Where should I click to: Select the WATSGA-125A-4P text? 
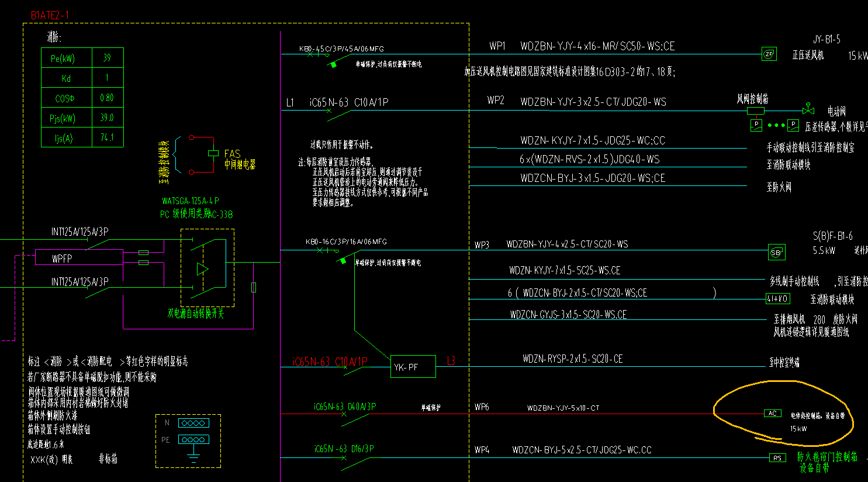pos(191,201)
